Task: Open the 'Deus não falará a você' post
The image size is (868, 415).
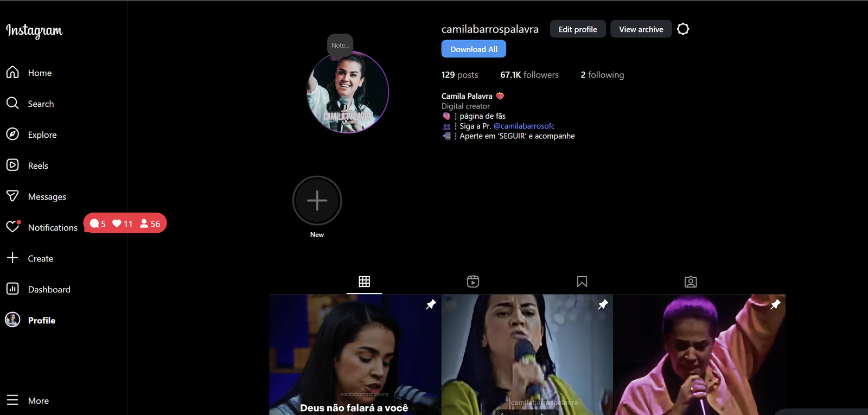Action: [355, 355]
